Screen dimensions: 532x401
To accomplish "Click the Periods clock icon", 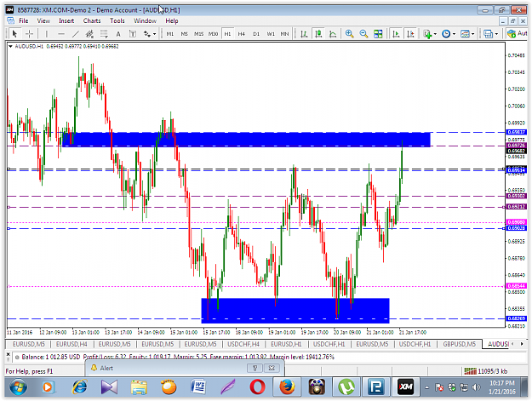I will pos(446,33).
